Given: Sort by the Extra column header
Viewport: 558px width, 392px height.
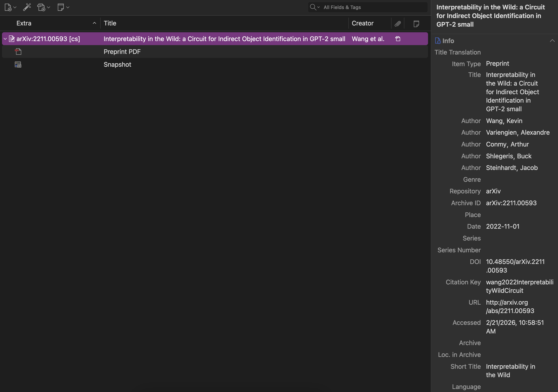Looking at the screenshot, I should [24, 23].
